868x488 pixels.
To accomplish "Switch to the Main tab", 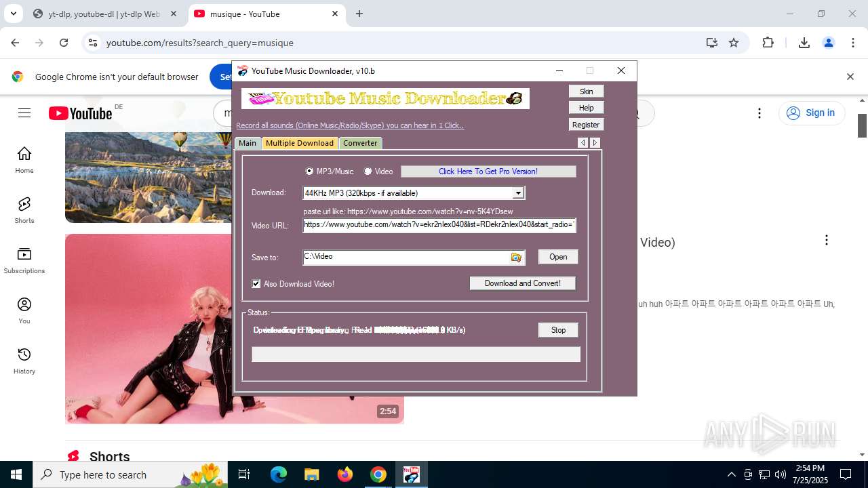I will 248,143.
